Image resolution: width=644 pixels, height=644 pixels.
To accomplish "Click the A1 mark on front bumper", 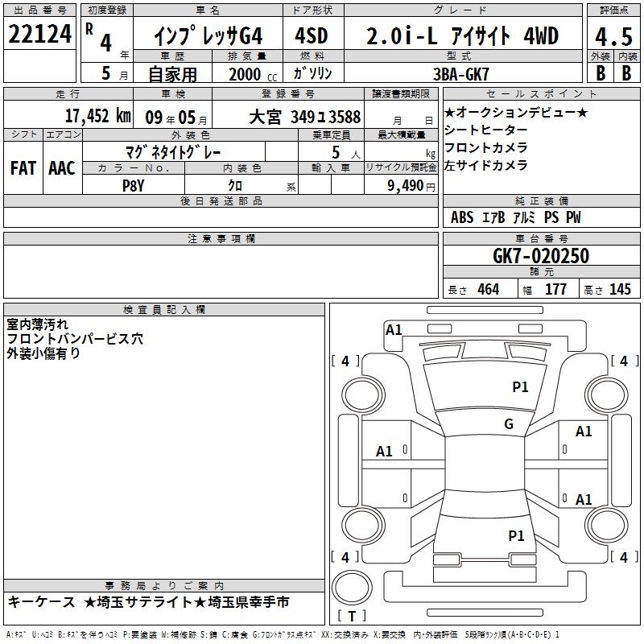I will point(394,330).
